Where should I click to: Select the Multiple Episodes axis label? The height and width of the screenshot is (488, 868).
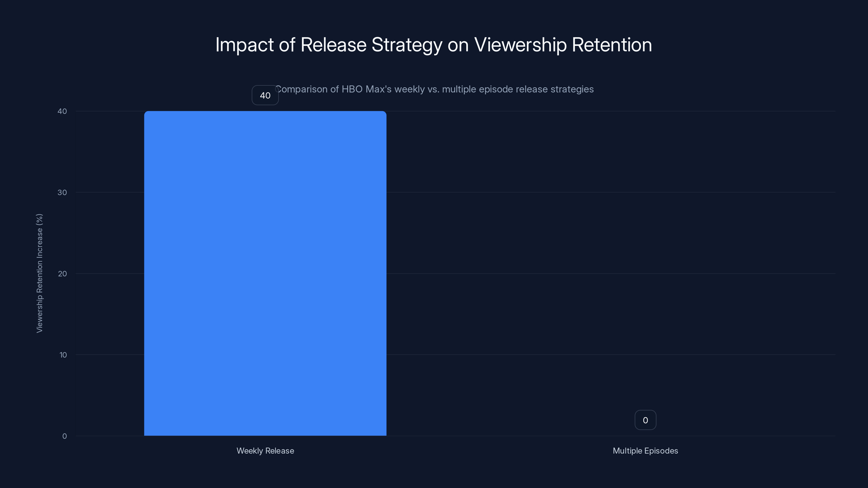645,451
